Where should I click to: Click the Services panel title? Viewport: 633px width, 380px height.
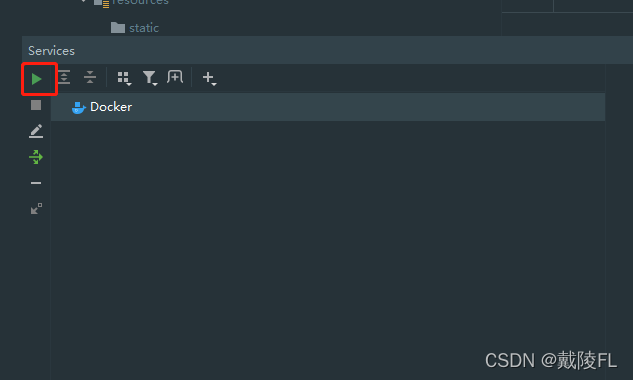click(x=51, y=51)
